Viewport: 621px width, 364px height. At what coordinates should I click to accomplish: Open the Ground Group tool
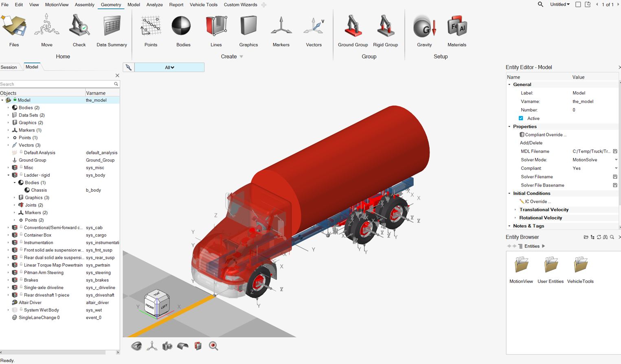353,30
